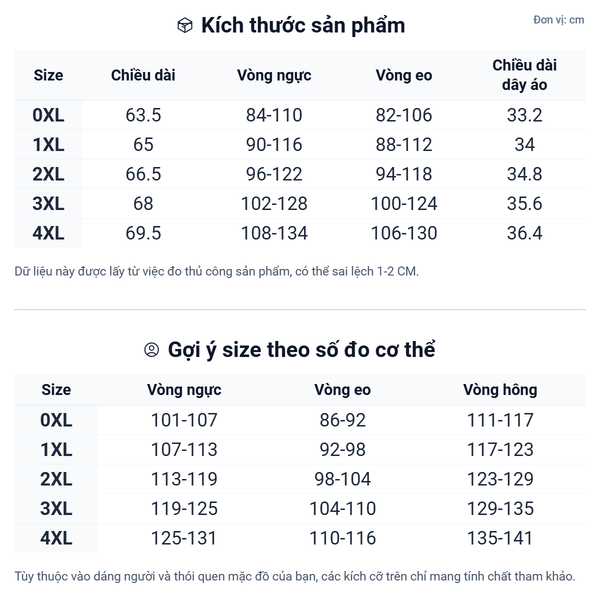The height and width of the screenshot is (600, 600).
Task: Select the 94-118 waist value cell
Action: click(404, 174)
